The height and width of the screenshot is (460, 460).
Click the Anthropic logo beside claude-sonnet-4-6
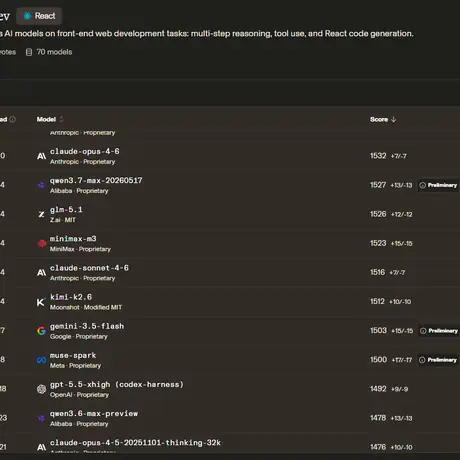(41, 273)
